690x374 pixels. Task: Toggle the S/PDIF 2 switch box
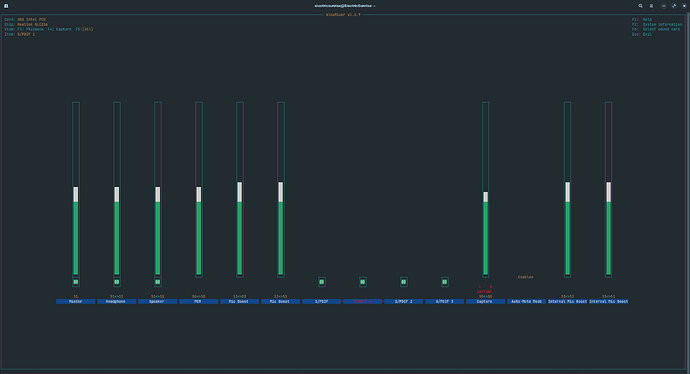coord(404,282)
